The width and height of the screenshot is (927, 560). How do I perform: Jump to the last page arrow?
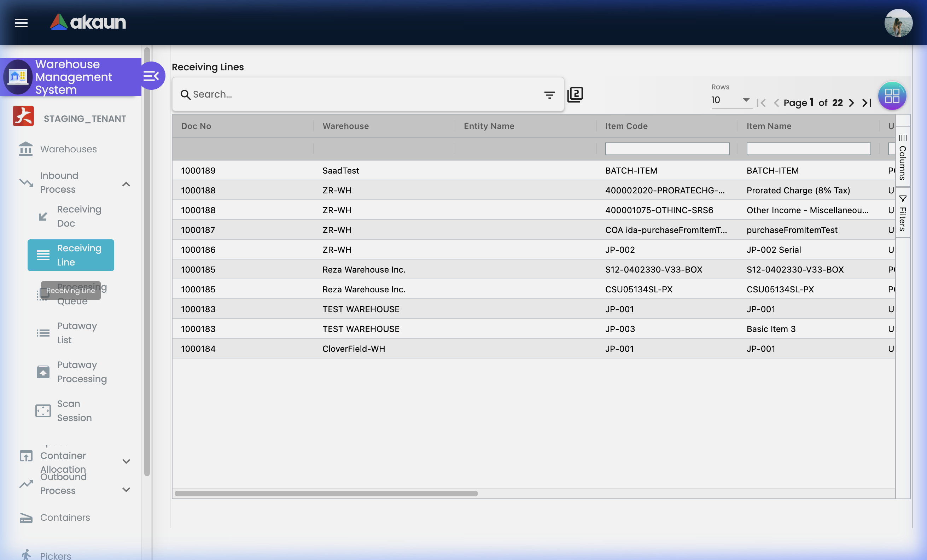[x=867, y=103]
